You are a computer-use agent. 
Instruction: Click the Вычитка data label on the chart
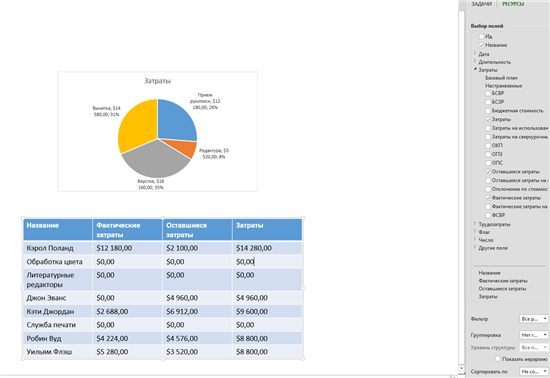click(x=106, y=112)
